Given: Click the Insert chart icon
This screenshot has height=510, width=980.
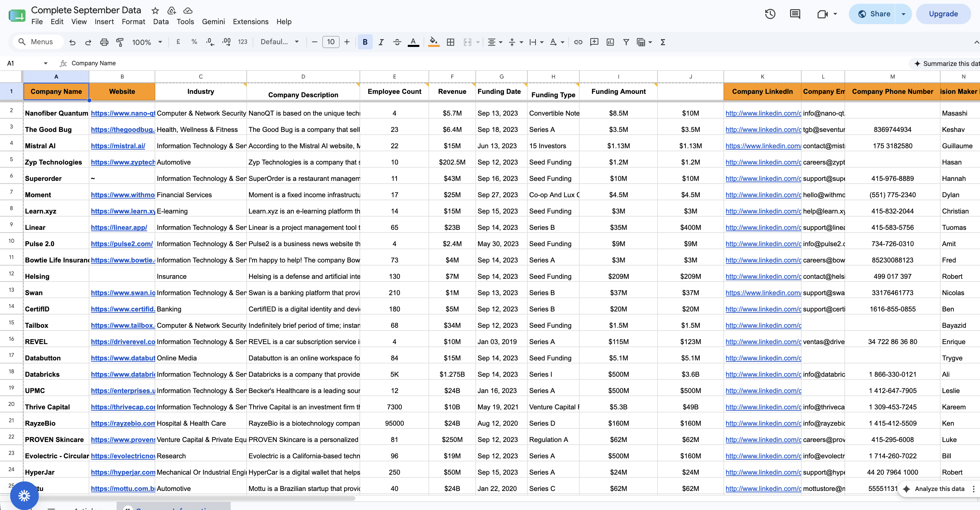Looking at the screenshot, I should 610,42.
